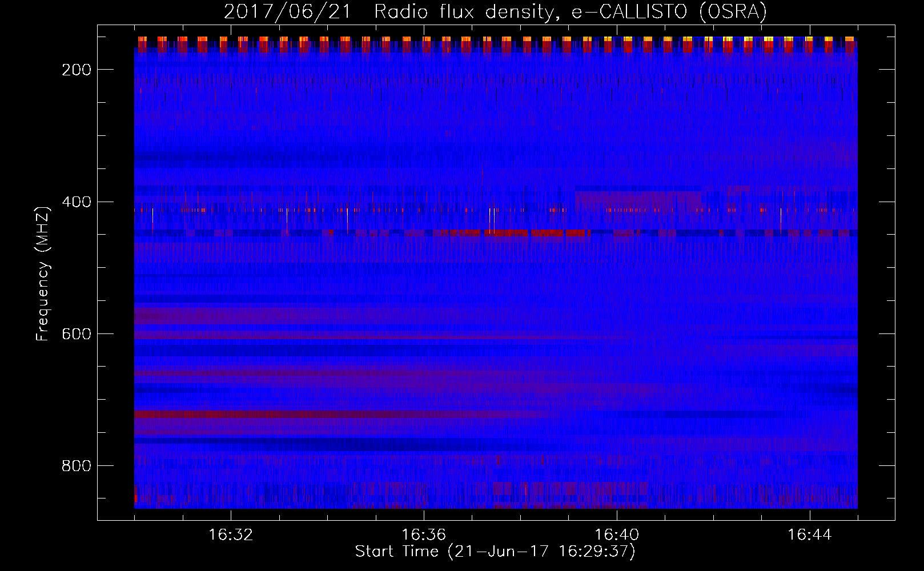924x571 pixels.
Task: Click the 600 frequency tick label
Action: pos(77,334)
